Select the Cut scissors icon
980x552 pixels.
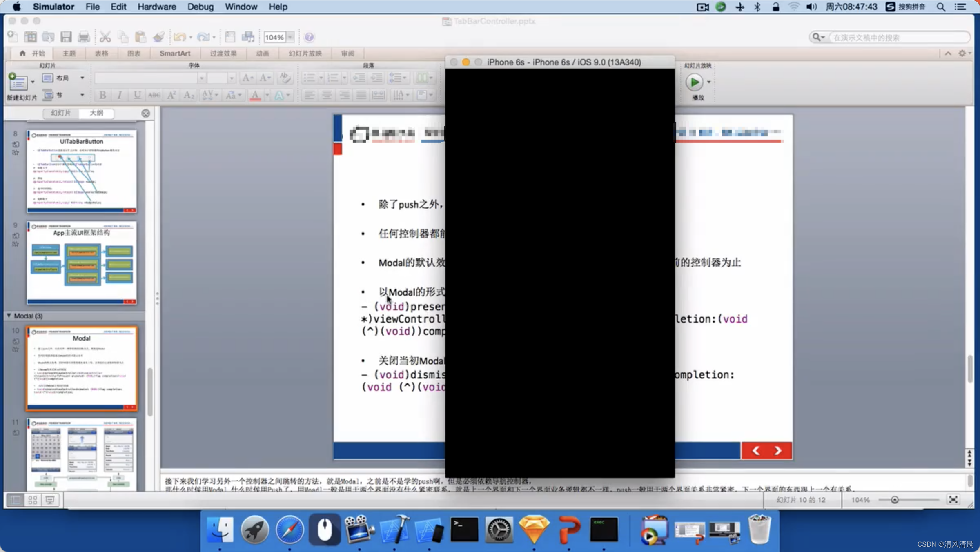[105, 37]
